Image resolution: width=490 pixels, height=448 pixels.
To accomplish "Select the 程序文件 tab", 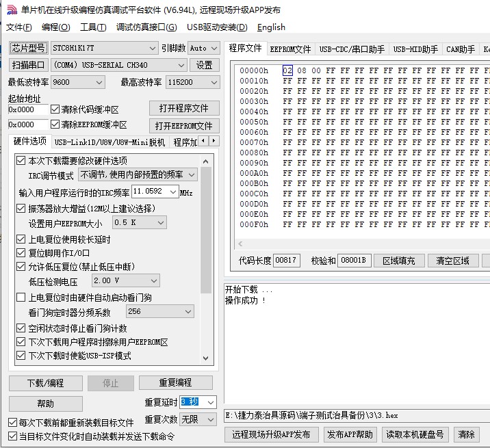I will (x=246, y=48).
